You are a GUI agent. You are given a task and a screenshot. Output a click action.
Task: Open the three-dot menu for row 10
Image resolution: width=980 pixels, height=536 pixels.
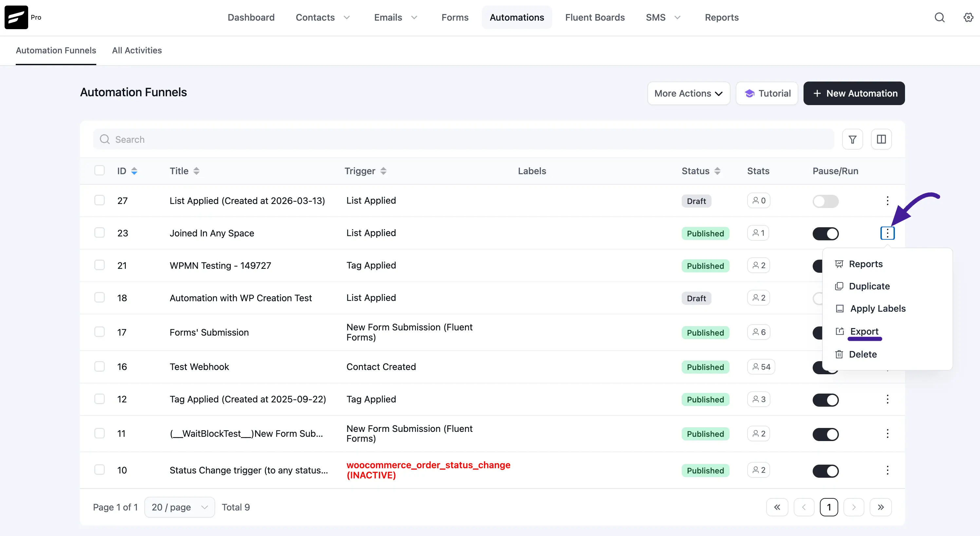pyautogui.click(x=887, y=471)
